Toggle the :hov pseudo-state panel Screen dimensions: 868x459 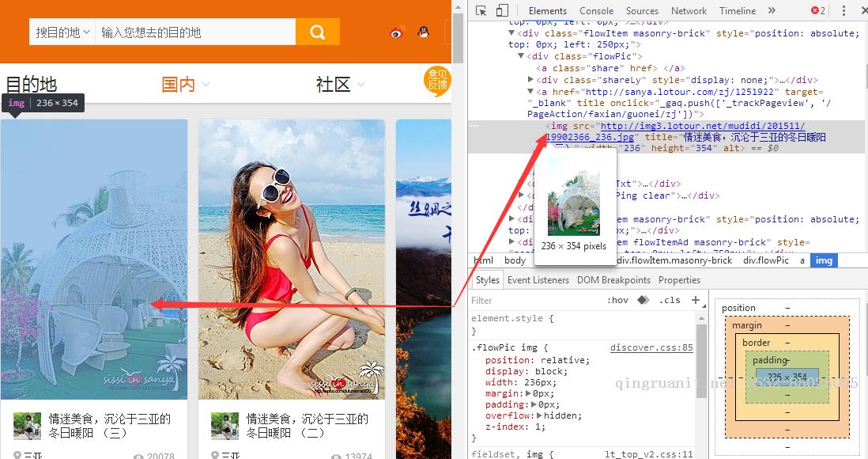pos(619,299)
